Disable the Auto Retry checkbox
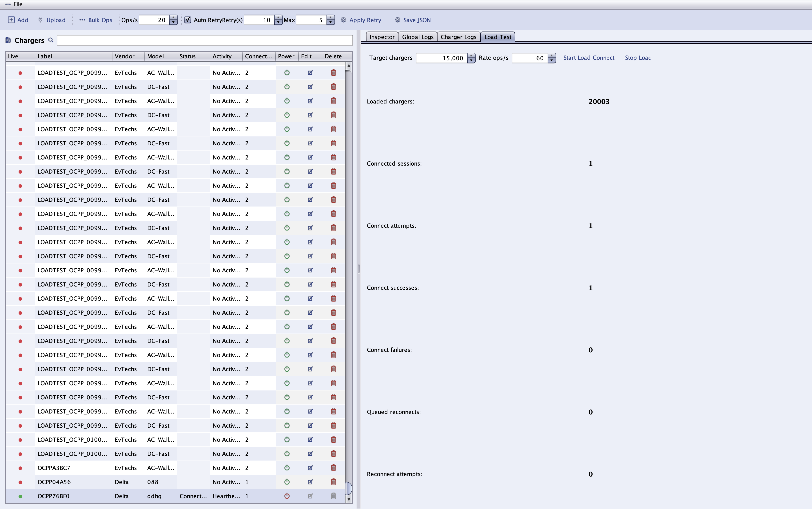Viewport: 812px width, 509px height. pyautogui.click(x=188, y=20)
